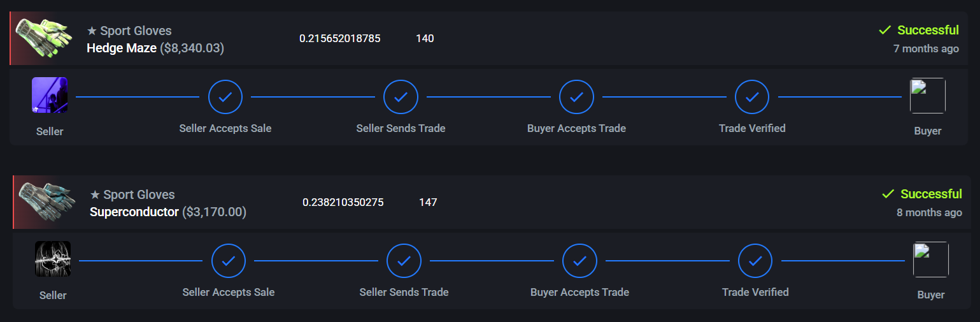Open the Hedge Maze seller's avatar
Image resolution: width=980 pixels, height=322 pixels.
50,96
